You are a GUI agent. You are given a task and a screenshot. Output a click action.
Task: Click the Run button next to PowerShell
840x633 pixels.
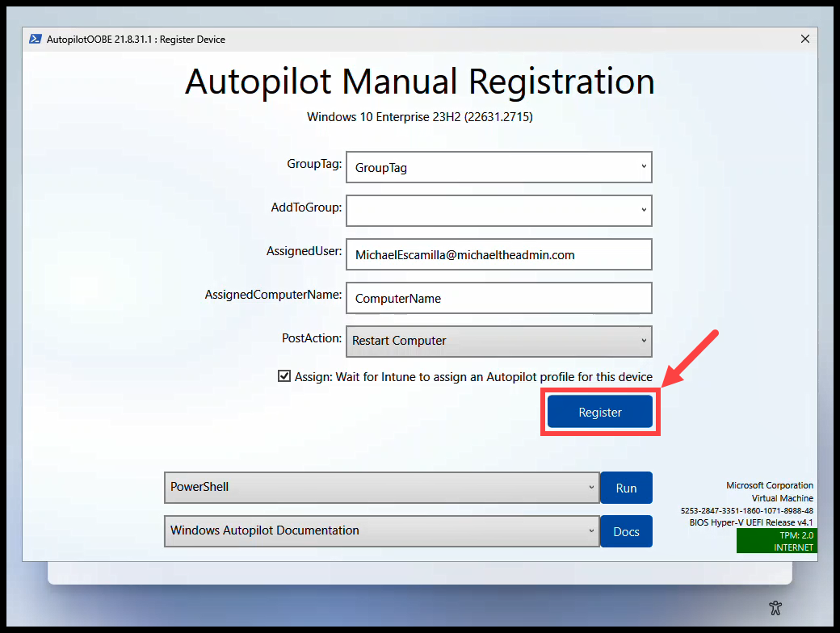click(626, 488)
